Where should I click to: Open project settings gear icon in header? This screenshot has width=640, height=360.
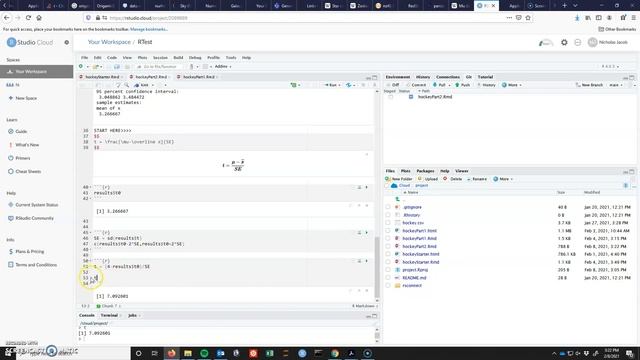564,42
